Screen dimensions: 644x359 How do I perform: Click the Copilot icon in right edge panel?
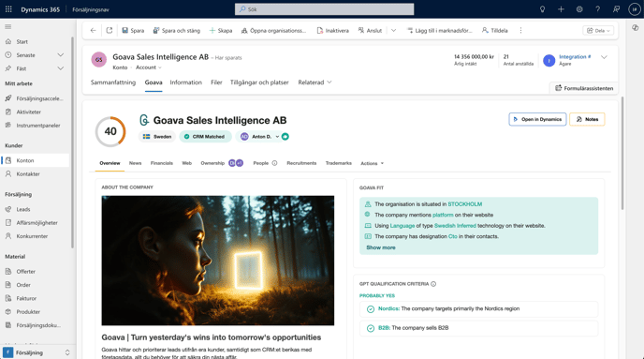click(635, 27)
